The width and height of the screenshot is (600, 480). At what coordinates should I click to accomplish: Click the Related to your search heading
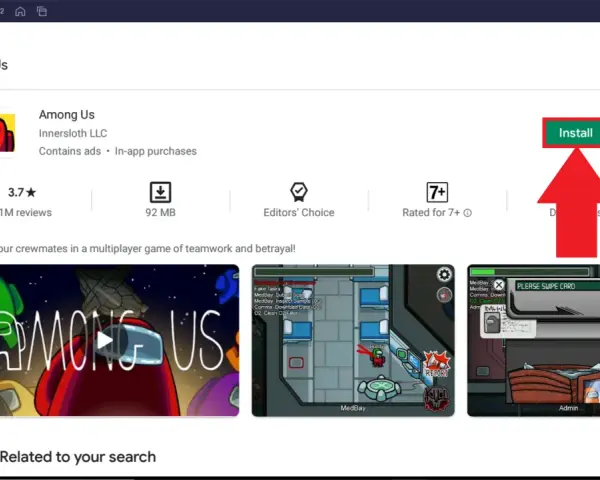[78, 457]
